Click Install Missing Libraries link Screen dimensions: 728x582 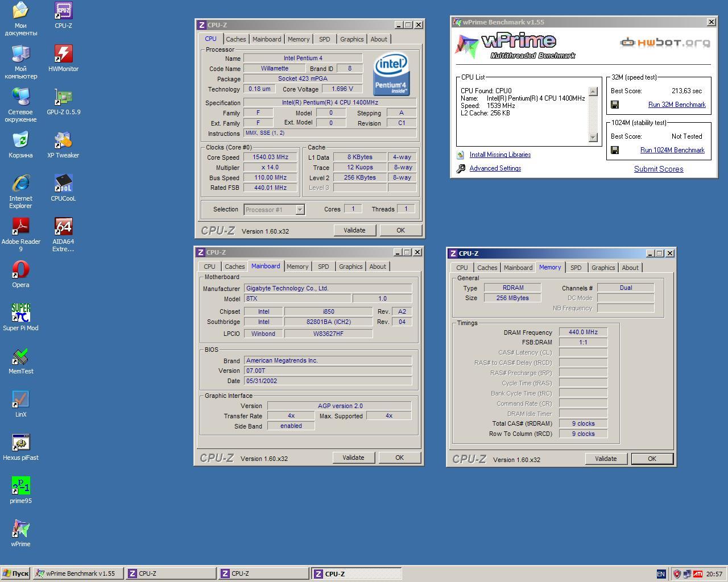click(x=500, y=155)
